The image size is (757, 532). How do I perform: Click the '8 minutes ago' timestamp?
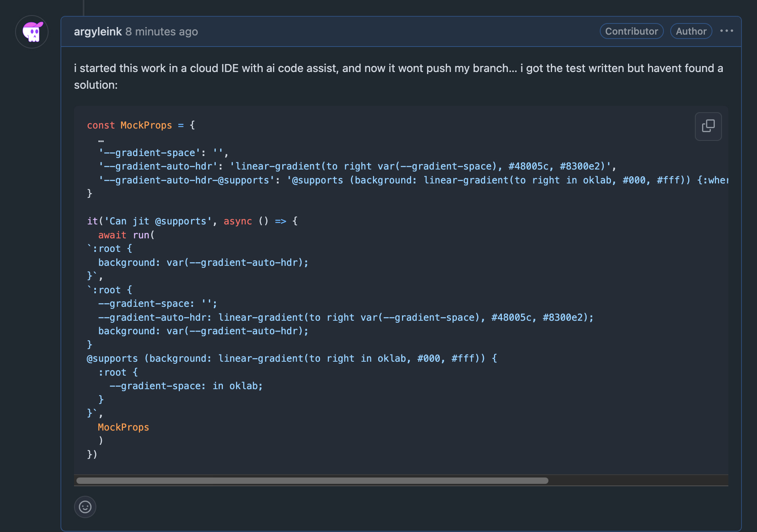[x=162, y=31]
